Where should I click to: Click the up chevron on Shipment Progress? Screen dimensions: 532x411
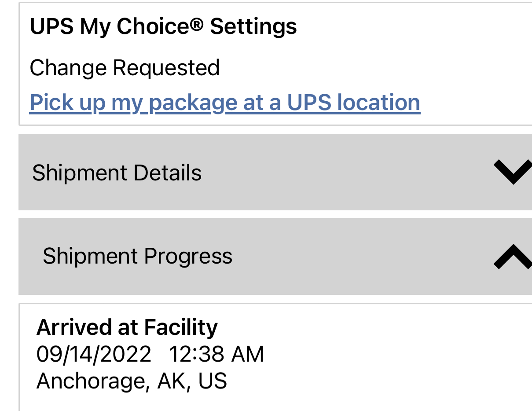512,256
